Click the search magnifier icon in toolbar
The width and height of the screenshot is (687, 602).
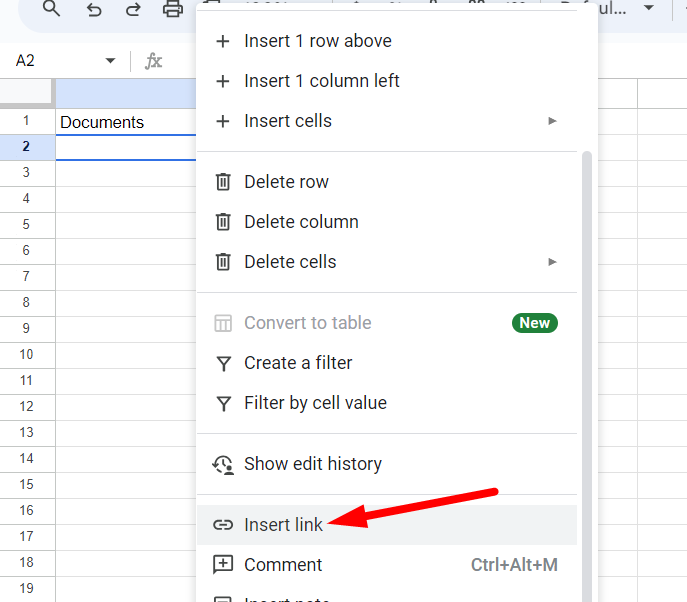point(51,9)
